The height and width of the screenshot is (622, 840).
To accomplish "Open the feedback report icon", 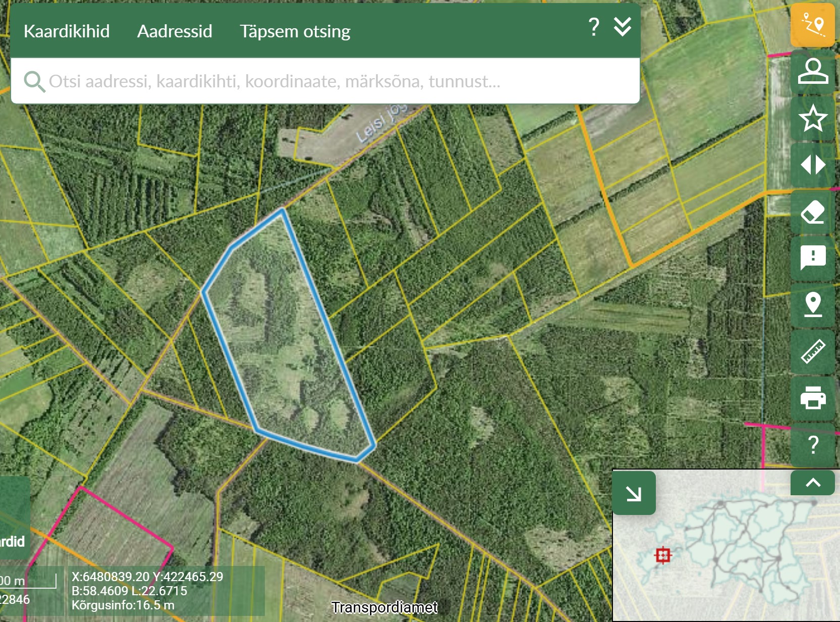I will (x=812, y=258).
